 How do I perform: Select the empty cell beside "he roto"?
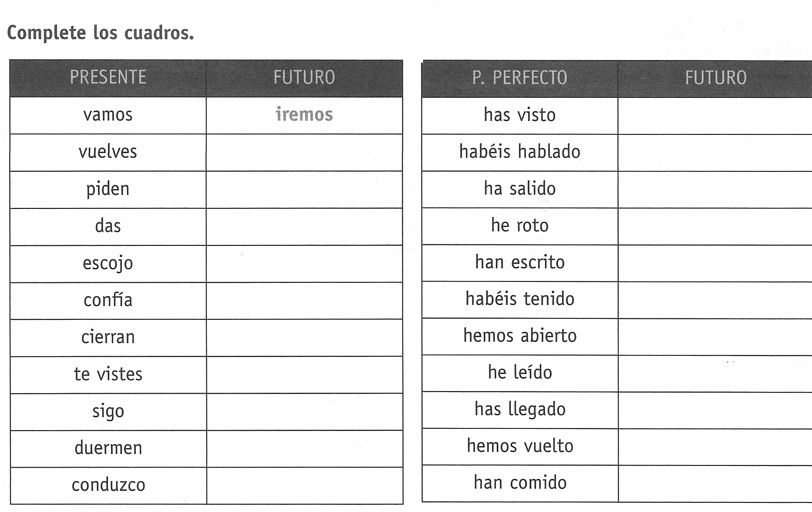pyautogui.click(x=715, y=226)
